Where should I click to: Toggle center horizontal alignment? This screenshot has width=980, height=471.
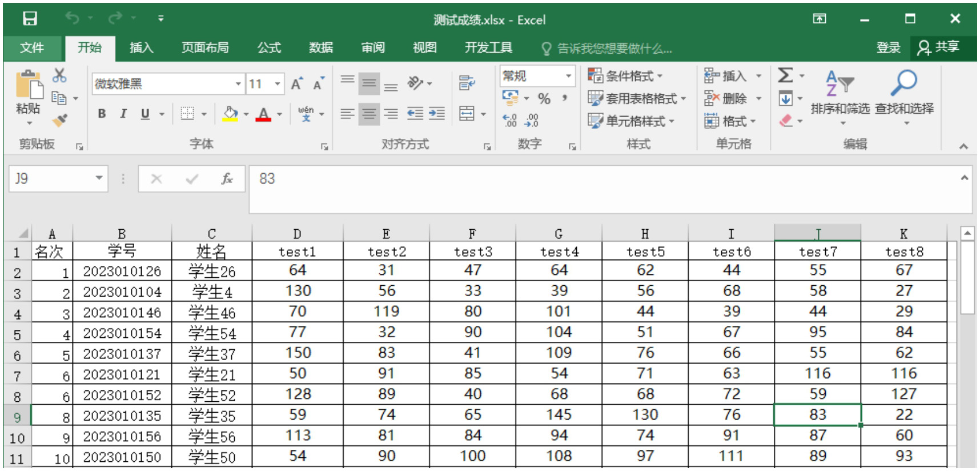[x=369, y=114]
